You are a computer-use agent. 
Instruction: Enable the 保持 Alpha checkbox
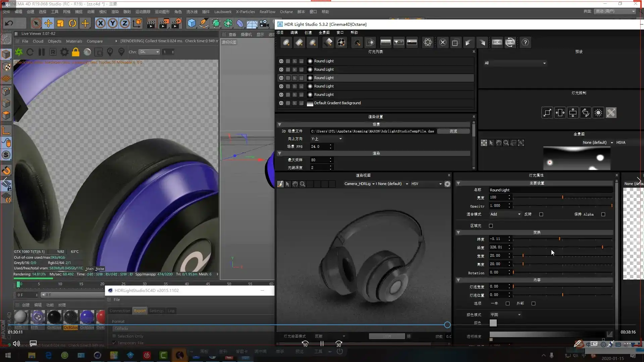(603, 215)
